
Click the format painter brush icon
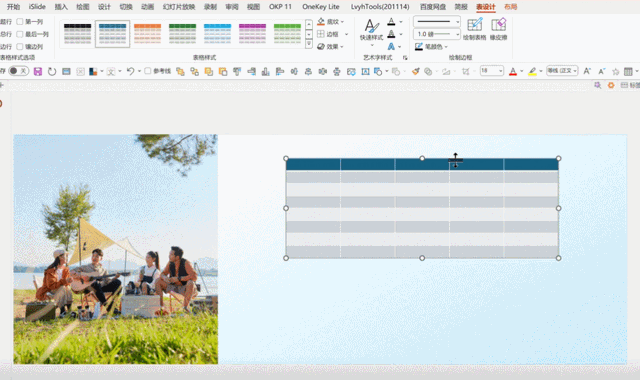[416, 71]
